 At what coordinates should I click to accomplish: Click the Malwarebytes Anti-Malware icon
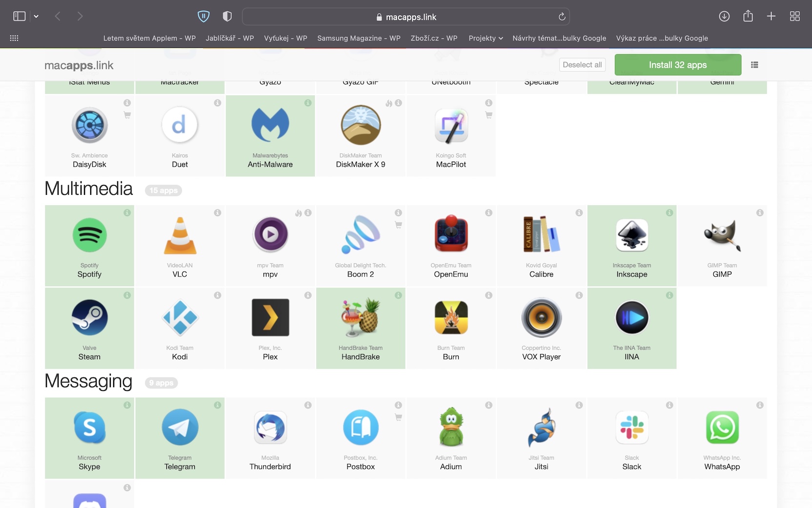click(270, 124)
